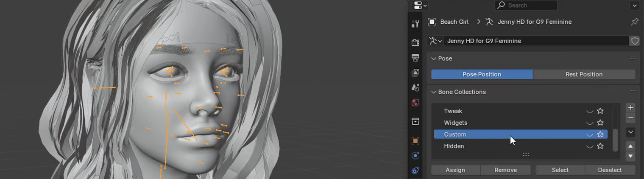Collapse the Pose panel

pyautogui.click(x=434, y=59)
